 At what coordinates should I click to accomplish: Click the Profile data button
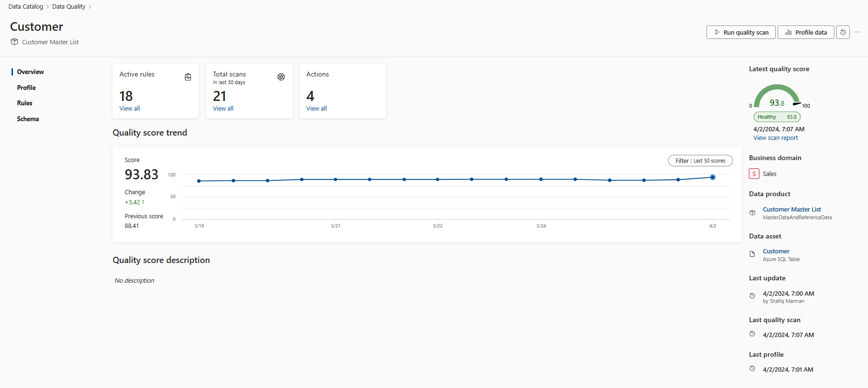(x=806, y=32)
